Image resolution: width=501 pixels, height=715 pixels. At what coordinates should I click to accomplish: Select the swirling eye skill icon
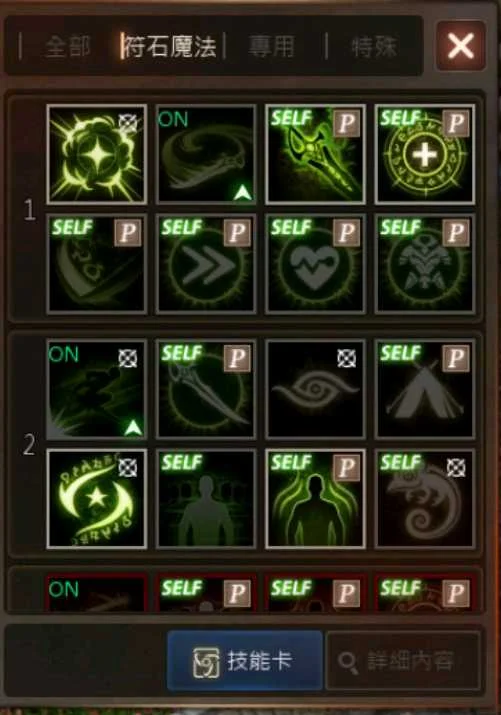(315, 389)
